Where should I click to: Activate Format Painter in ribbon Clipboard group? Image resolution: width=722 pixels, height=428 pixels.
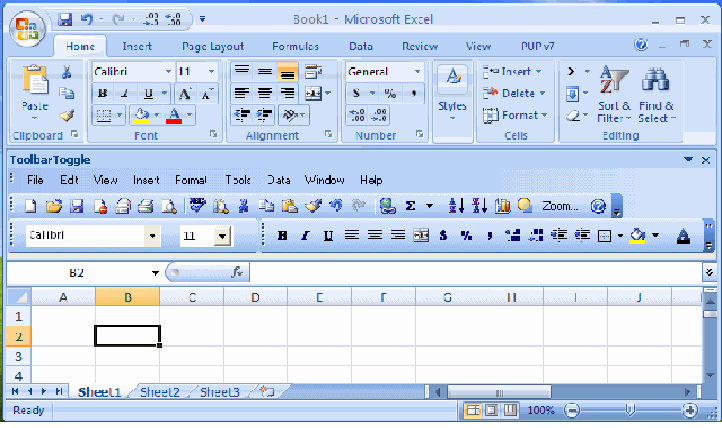click(67, 115)
